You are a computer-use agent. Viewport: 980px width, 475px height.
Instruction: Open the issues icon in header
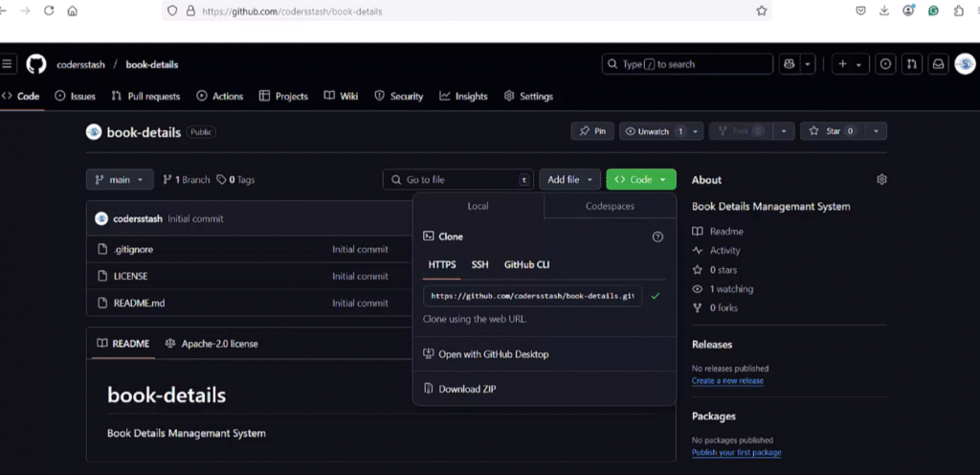(x=885, y=64)
